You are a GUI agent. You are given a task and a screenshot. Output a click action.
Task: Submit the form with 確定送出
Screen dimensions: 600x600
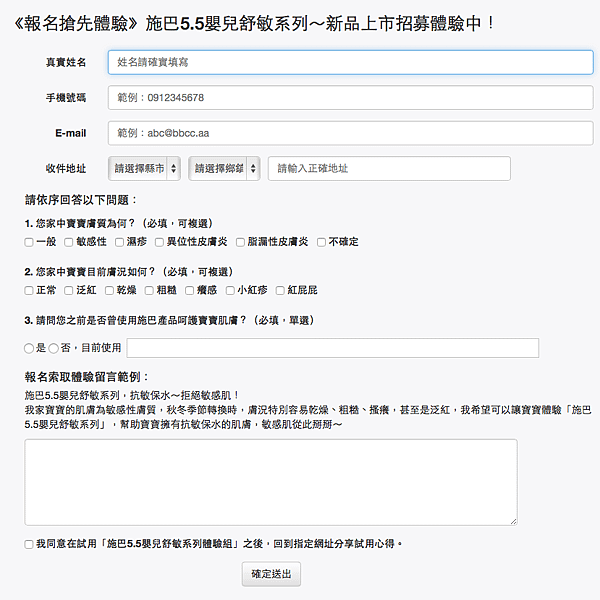click(271, 574)
